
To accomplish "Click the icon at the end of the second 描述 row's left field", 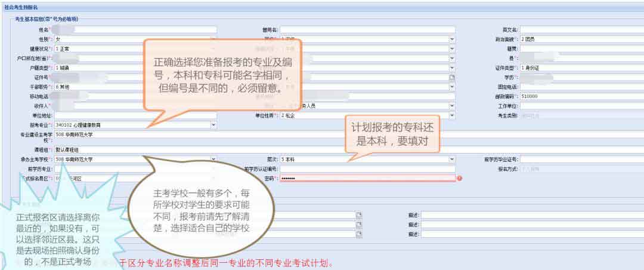I will pos(359,225).
